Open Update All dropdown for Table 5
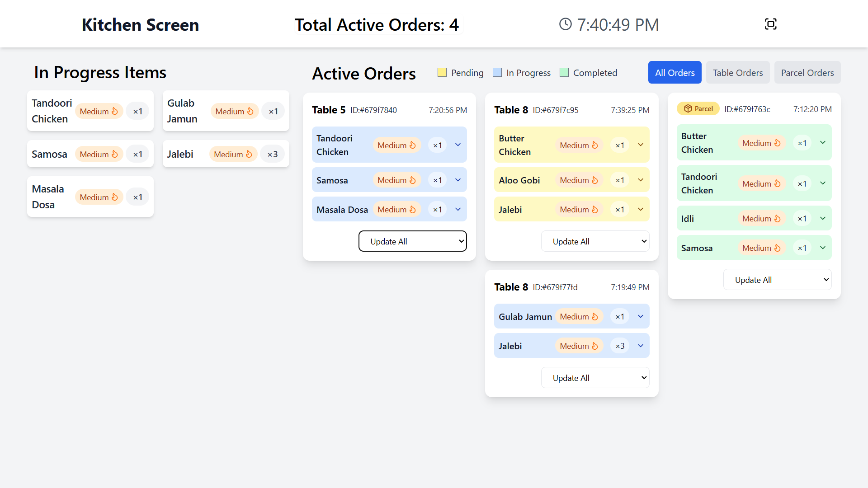Image resolution: width=868 pixels, height=488 pixels. pyautogui.click(x=413, y=241)
